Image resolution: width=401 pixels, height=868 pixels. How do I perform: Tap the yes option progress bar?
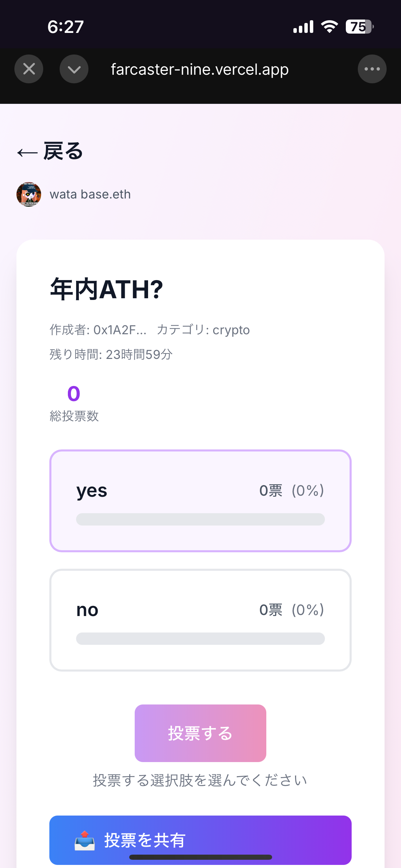point(200,519)
